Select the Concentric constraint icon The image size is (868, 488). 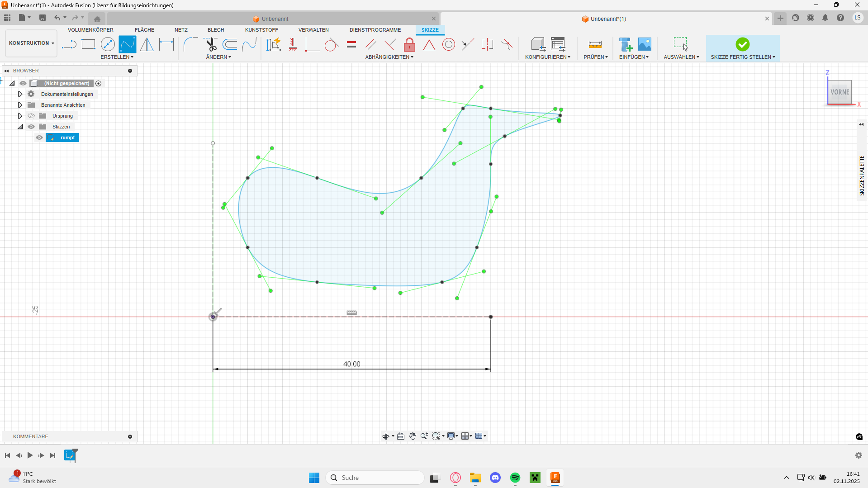click(x=448, y=44)
